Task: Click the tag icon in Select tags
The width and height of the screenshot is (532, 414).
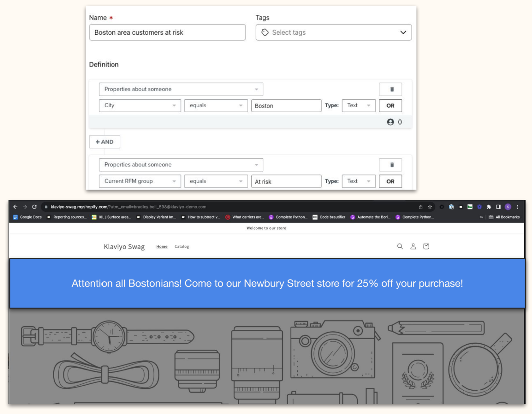Action: point(265,32)
